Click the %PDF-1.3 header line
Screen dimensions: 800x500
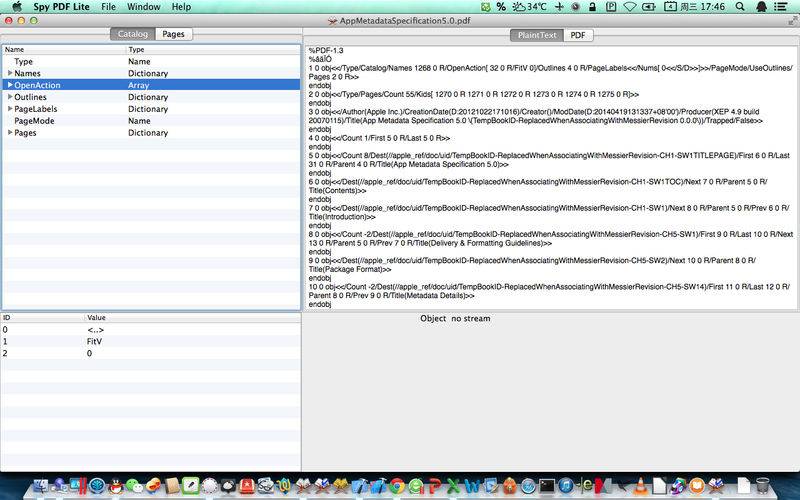tap(326, 51)
